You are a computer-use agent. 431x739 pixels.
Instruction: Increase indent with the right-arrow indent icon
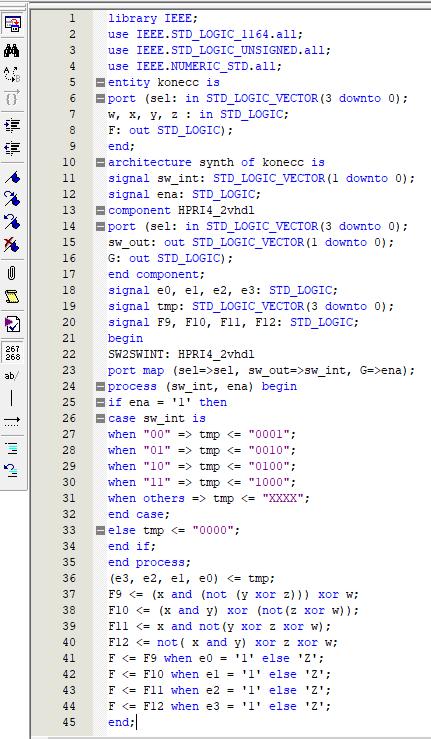(x=12, y=125)
